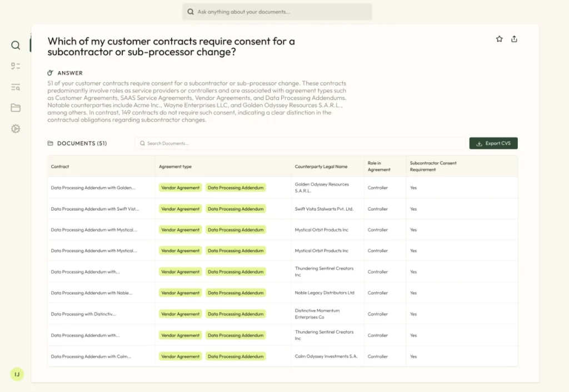Open the checklist icon in the left sidebar
The width and height of the screenshot is (569, 392).
15,66
